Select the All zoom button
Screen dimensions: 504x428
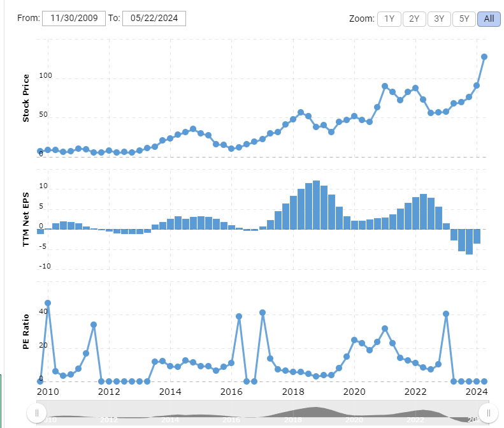click(x=489, y=19)
